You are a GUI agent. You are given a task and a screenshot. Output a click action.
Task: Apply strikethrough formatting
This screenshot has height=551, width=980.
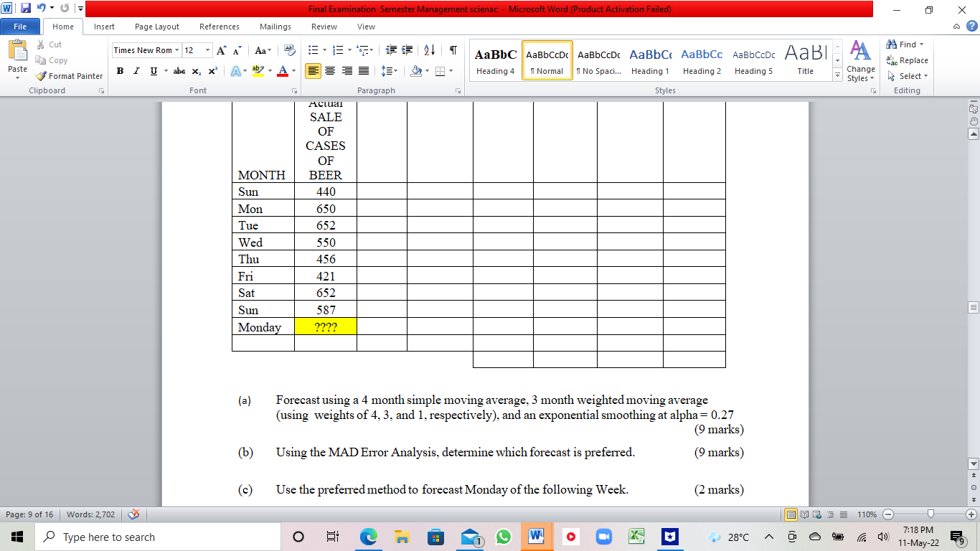[179, 70]
